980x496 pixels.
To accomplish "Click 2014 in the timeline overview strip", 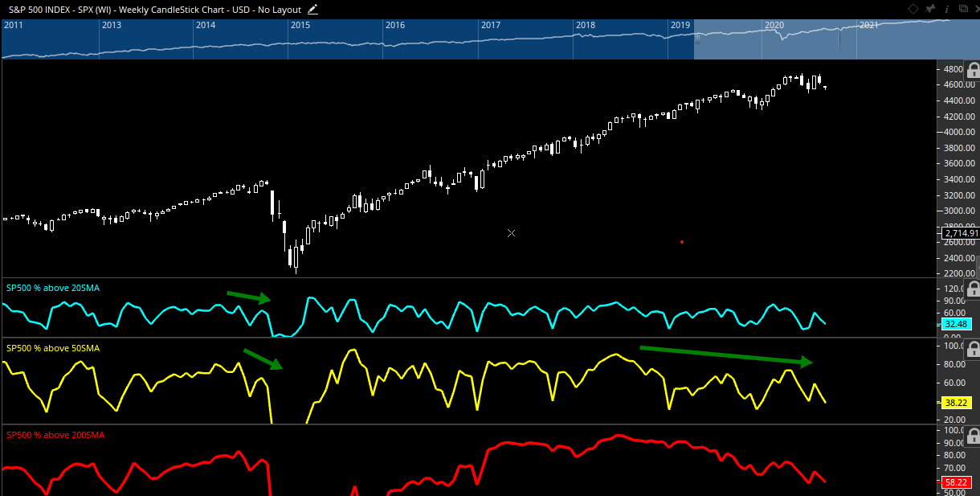I will tap(206, 25).
